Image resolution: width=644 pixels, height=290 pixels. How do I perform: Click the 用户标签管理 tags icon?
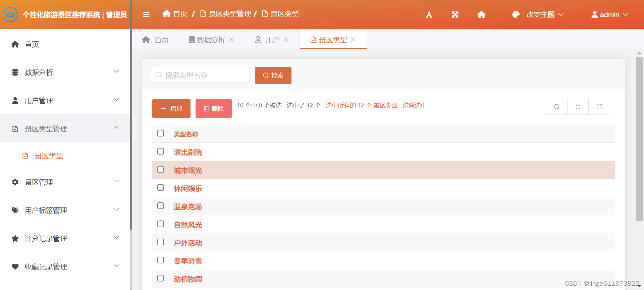tap(15, 210)
